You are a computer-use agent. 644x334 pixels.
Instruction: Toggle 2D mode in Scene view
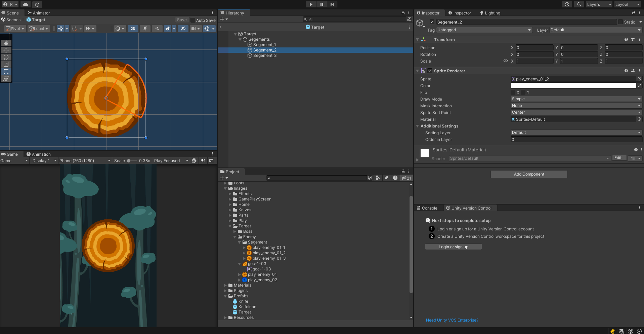pos(133,29)
